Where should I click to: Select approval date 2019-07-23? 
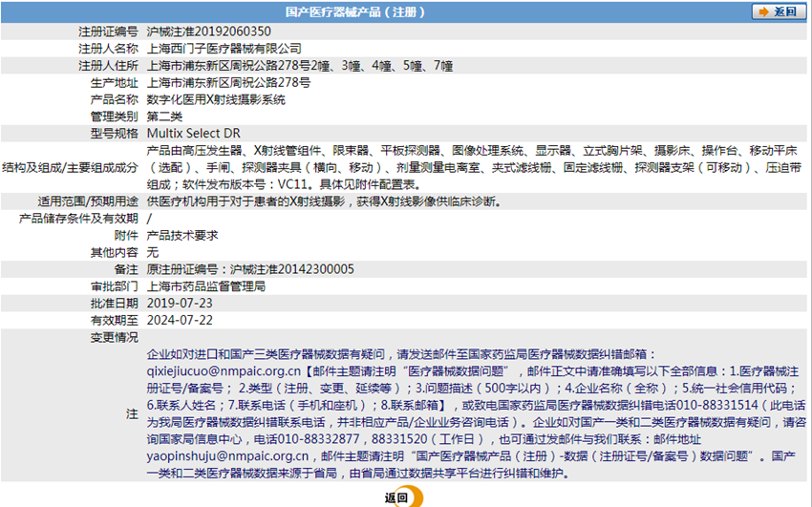pos(180,304)
